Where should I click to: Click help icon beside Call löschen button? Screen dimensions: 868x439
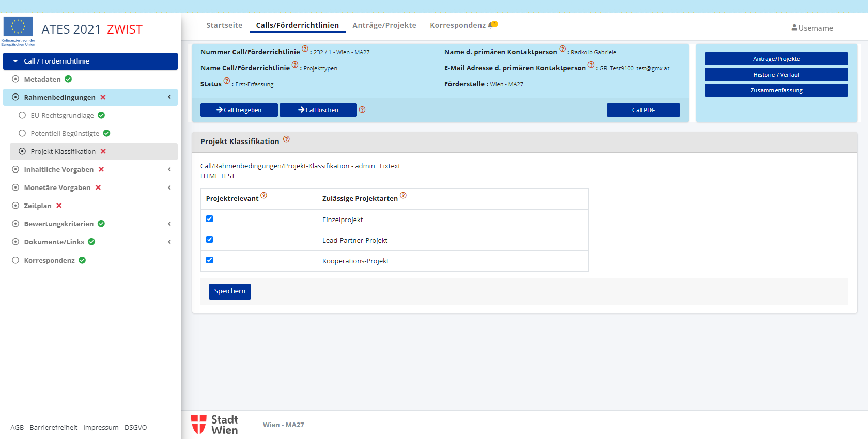[x=362, y=109]
